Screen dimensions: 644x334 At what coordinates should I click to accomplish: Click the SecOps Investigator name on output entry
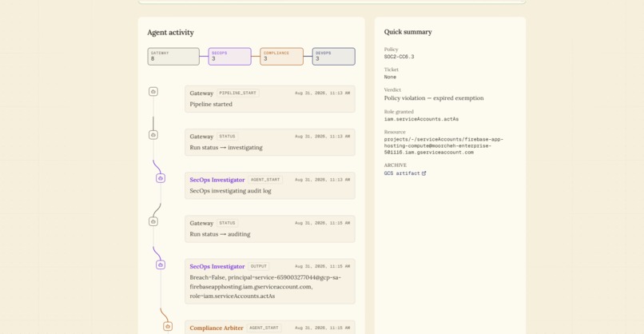tap(217, 267)
